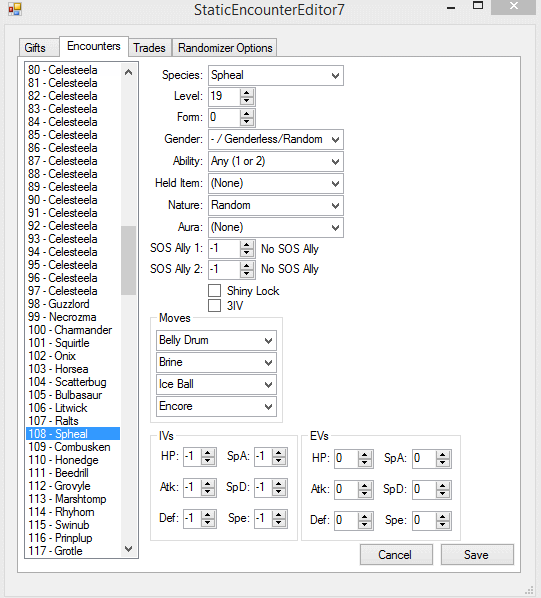Open the Randomizer Options tab

(x=225, y=48)
